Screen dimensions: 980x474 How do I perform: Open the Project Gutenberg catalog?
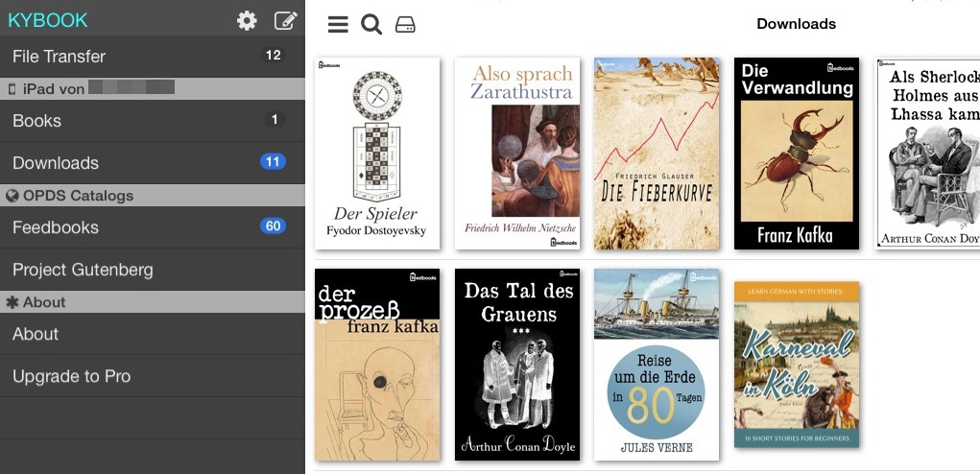[x=153, y=270]
